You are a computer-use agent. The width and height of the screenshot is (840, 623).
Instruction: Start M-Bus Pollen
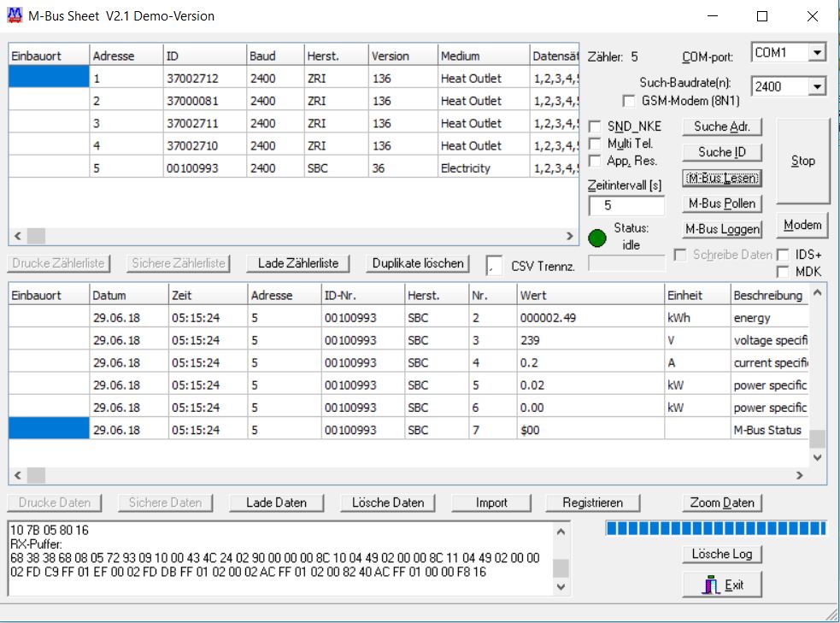721,203
